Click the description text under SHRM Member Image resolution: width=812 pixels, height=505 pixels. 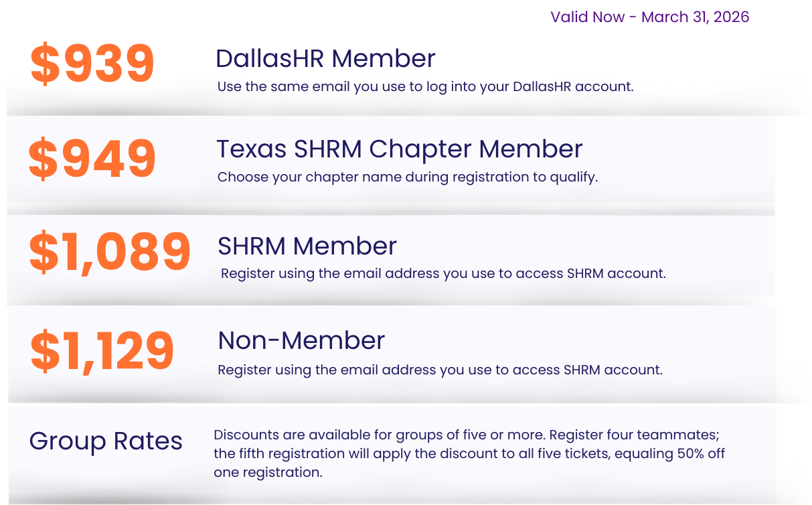(x=443, y=273)
